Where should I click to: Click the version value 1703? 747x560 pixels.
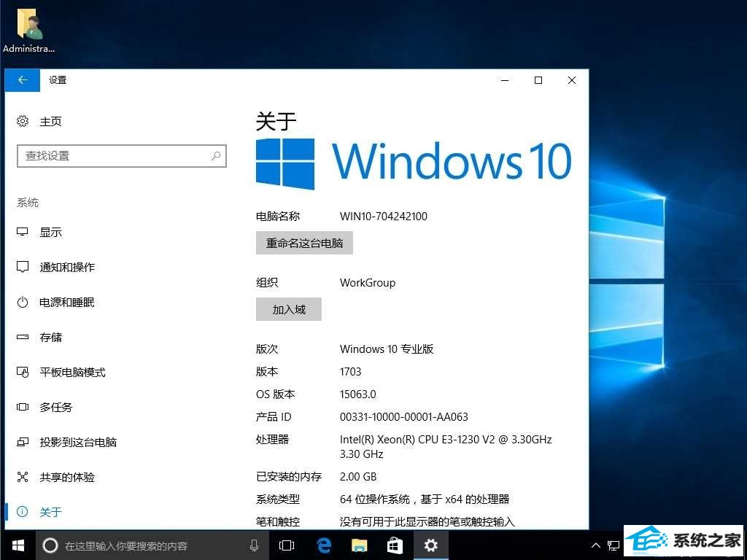click(x=351, y=371)
